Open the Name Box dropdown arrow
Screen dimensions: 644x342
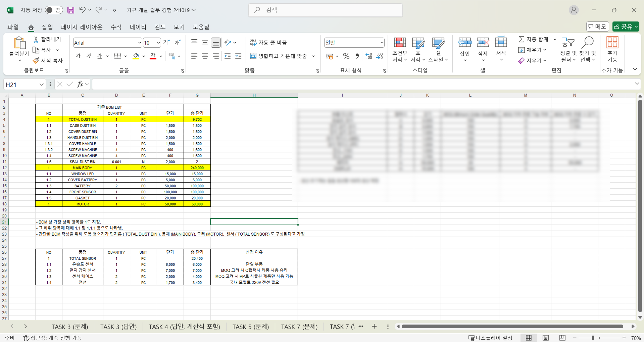(41, 85)
